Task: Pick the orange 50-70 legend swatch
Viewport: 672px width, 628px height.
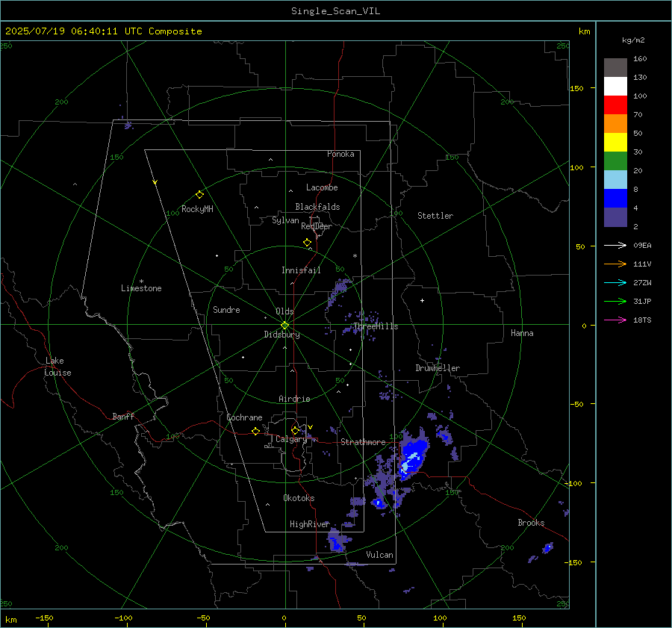Action: click(x=615, y=124)
